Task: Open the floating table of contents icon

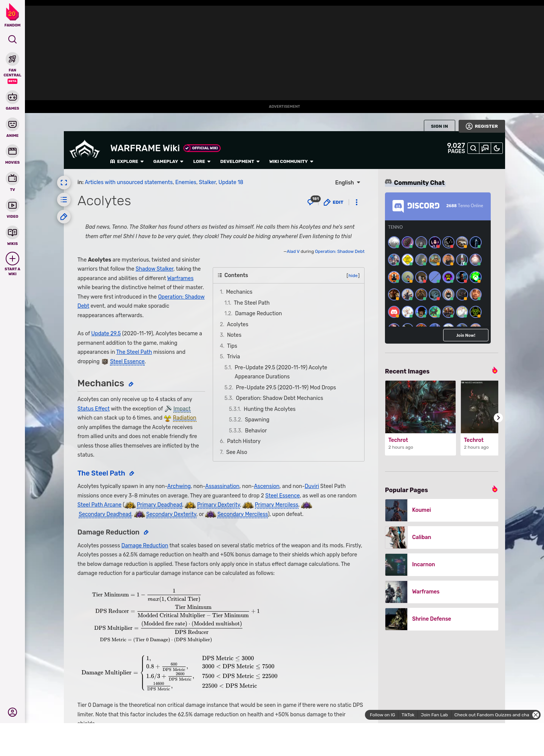Action: (64, 200)
